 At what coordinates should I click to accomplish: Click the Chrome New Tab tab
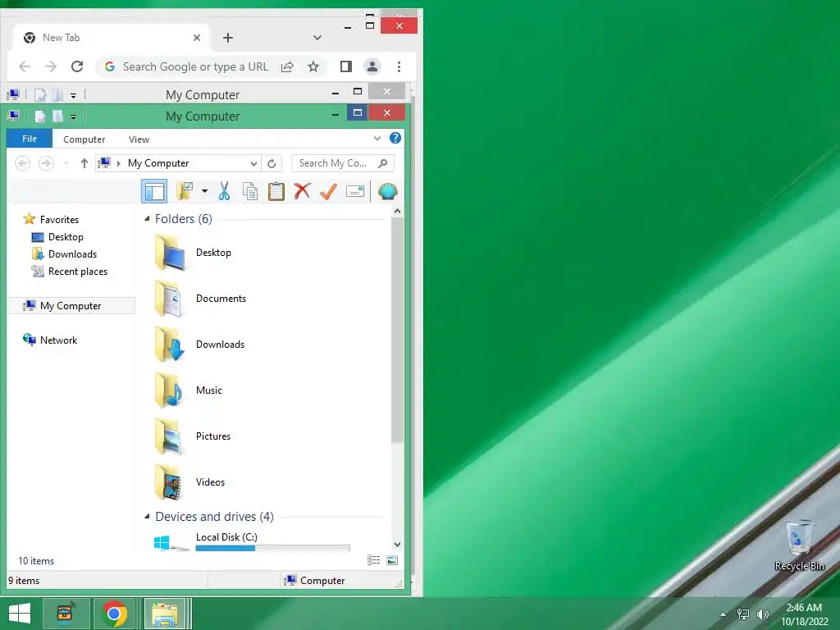[x=112, y=38]
